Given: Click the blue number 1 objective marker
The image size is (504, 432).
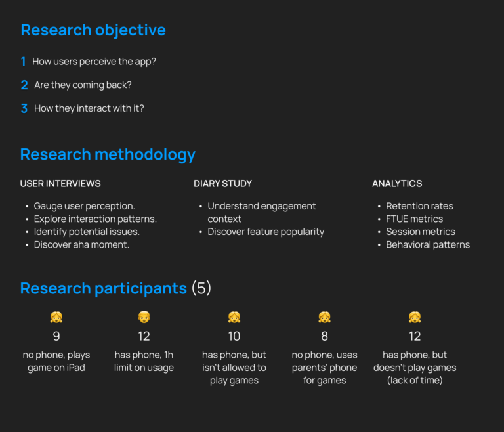Looking at the screenshot, I should point(24,62).
